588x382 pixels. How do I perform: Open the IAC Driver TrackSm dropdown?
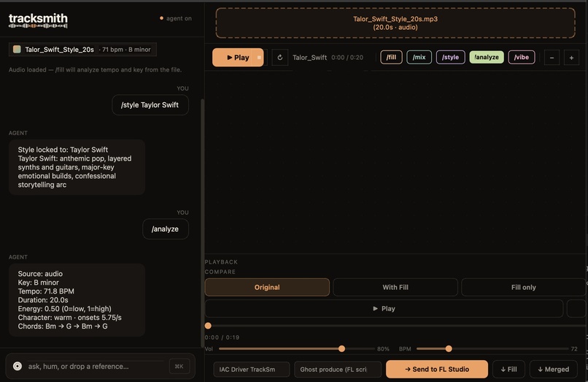coord(252,370)
